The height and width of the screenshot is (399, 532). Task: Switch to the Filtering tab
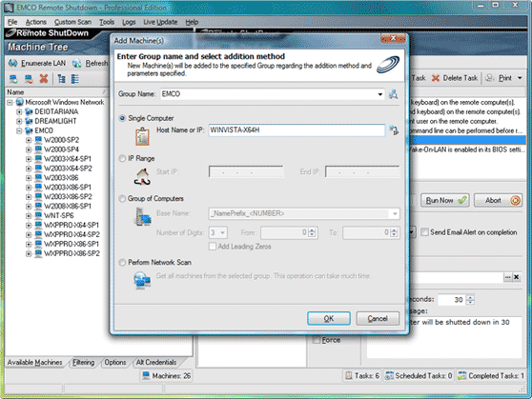[84, 363]
